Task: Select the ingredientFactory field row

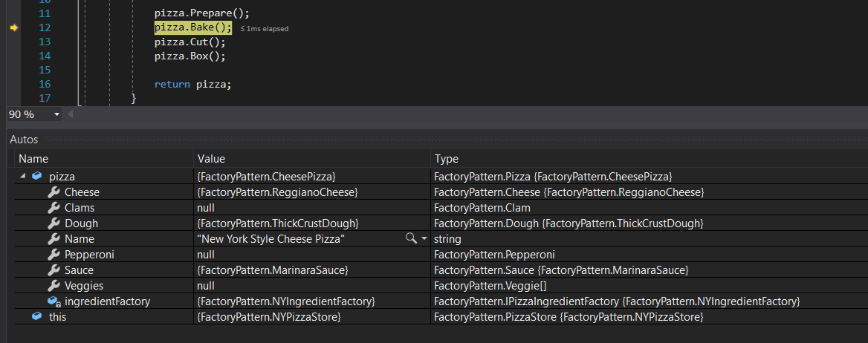Action: tap(441, 301)
